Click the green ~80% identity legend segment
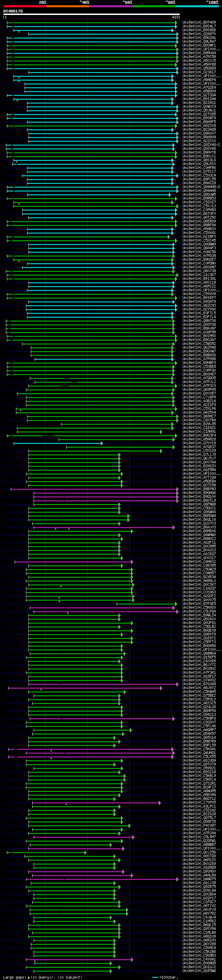This screenshot has width=222, height=980. pos(154,6)
